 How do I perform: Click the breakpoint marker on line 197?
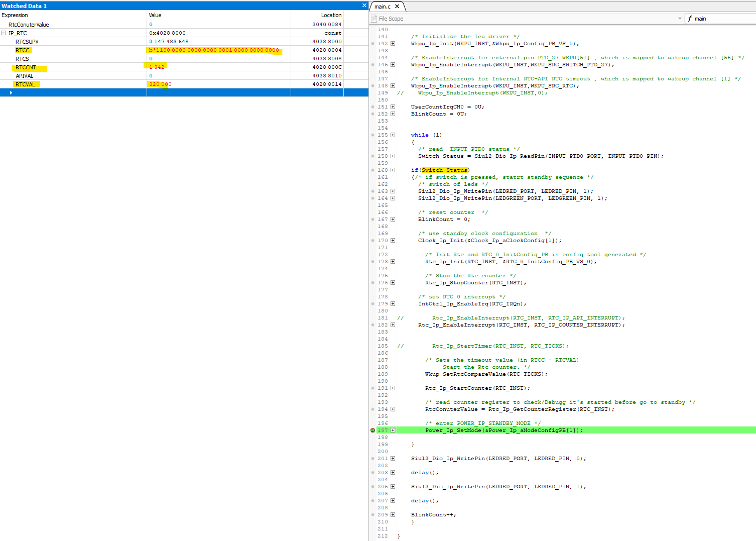click(x=372, y=430)
